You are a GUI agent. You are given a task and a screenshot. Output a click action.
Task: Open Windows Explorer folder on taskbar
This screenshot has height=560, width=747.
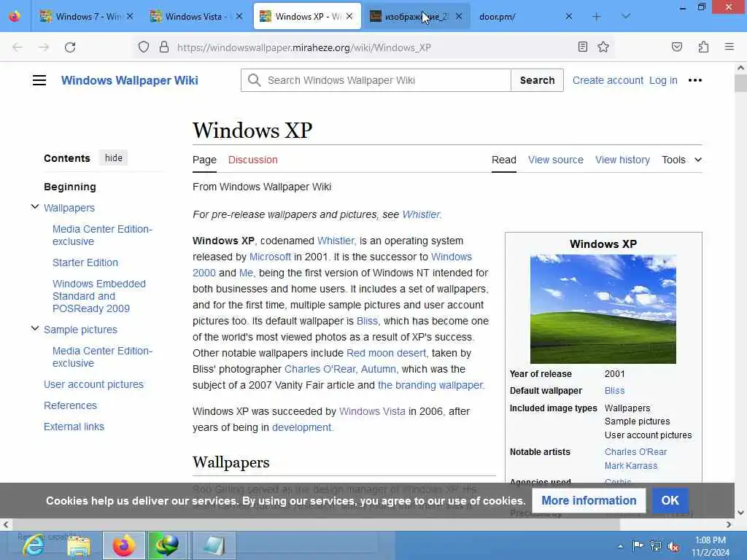click(x=79, y=545)
